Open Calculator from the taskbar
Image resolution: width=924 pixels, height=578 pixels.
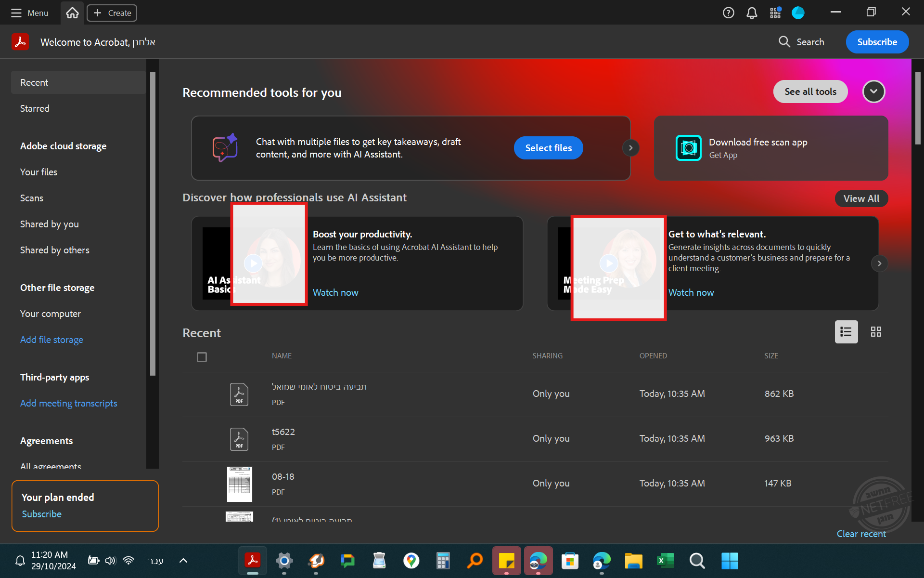(443, 561)
